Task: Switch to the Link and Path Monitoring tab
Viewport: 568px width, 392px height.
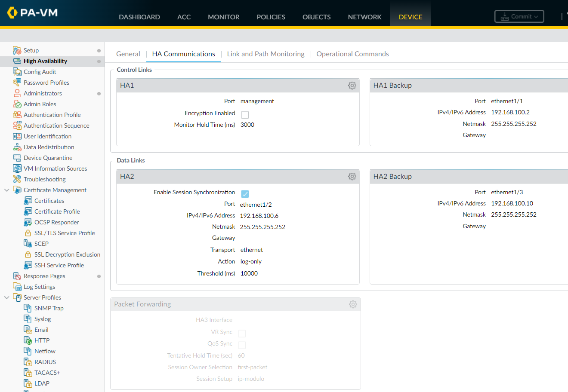Action: 265,54
